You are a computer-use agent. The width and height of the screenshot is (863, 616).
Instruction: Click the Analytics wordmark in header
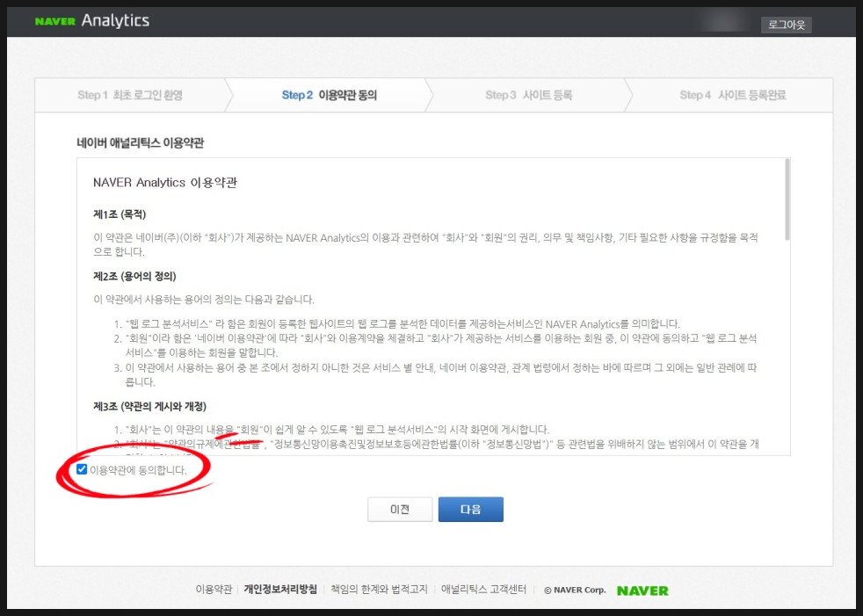[115, 21]
